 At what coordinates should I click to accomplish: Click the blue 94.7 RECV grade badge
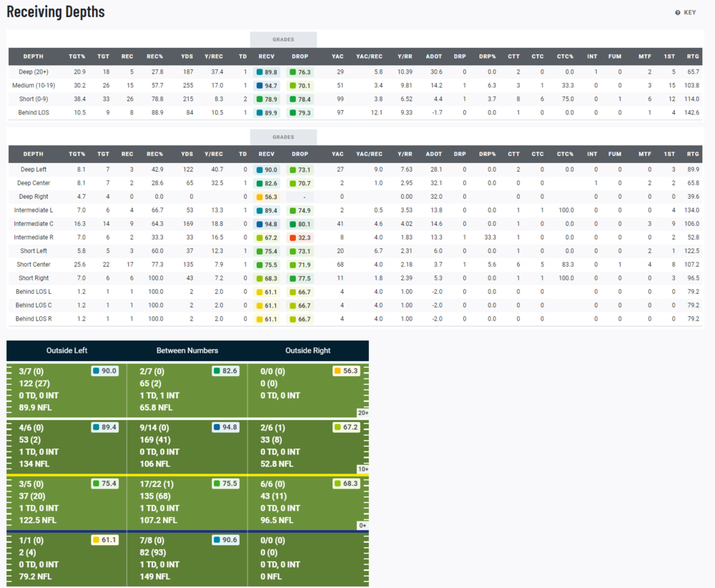267,86
